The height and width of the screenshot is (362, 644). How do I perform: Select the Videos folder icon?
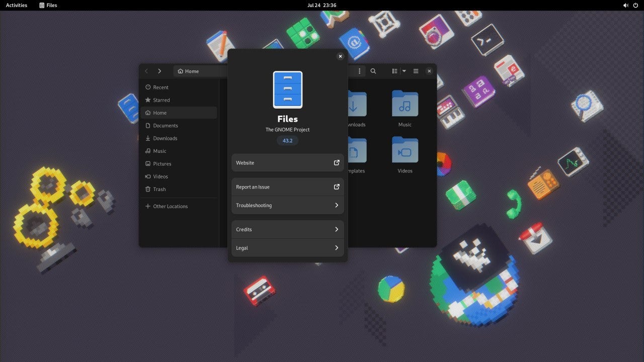click(405, 150)
